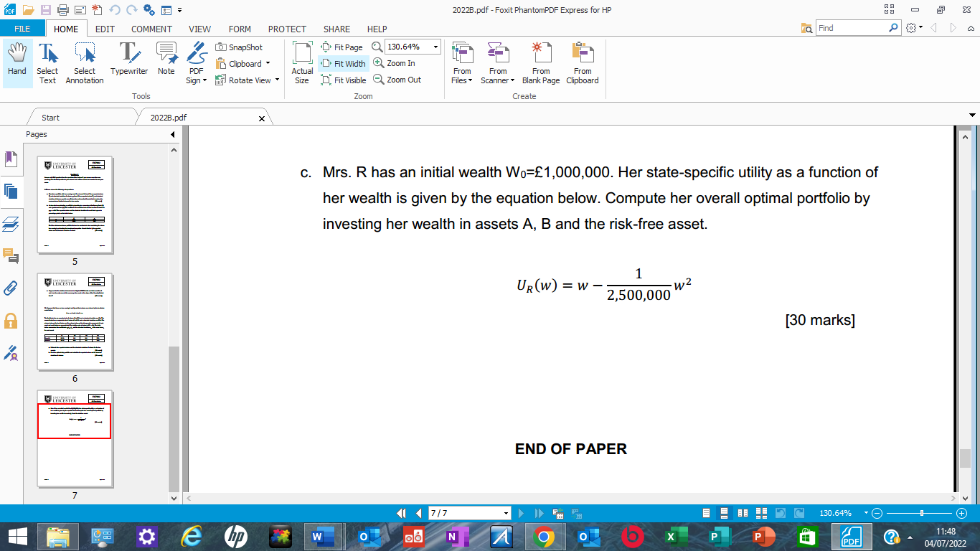Open the page number dropdown

507,513
